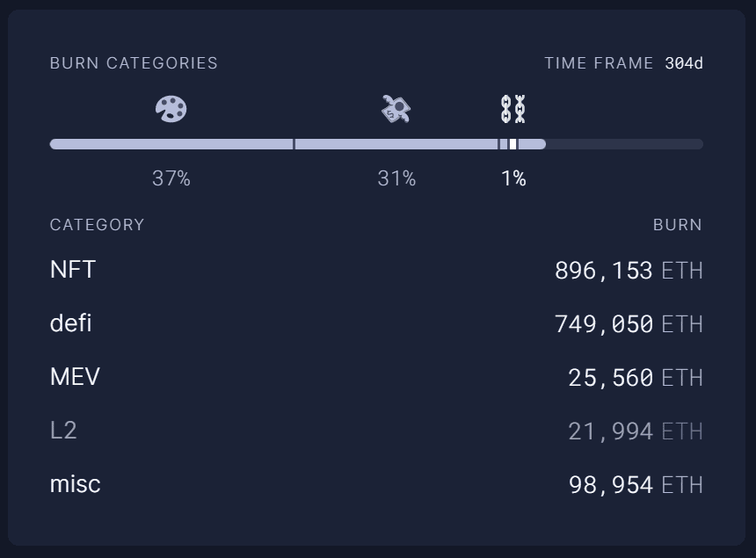This screenshot has width=756, height=558.
Task: Toggle the 304d time frame value
Action: 684,63
